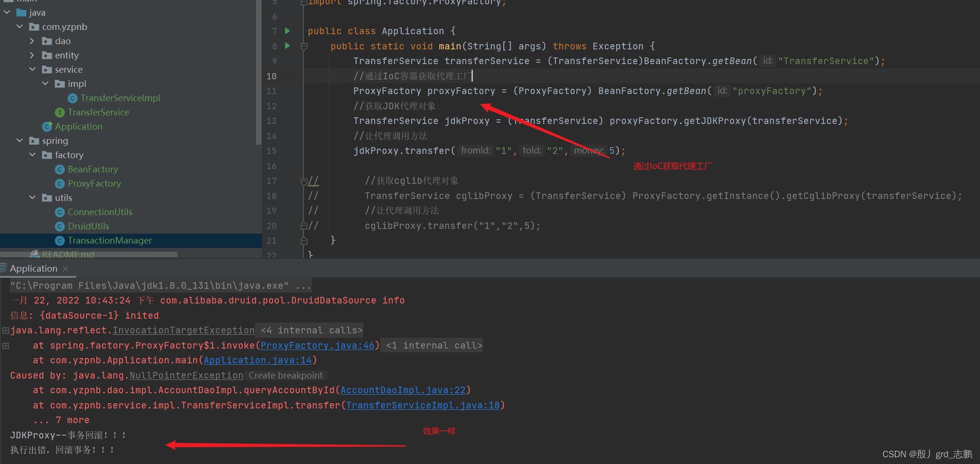This screenshot has width=980, height=464.
Task: Click the InvocationTargetException exception link
Action: (x=184, y=330)
